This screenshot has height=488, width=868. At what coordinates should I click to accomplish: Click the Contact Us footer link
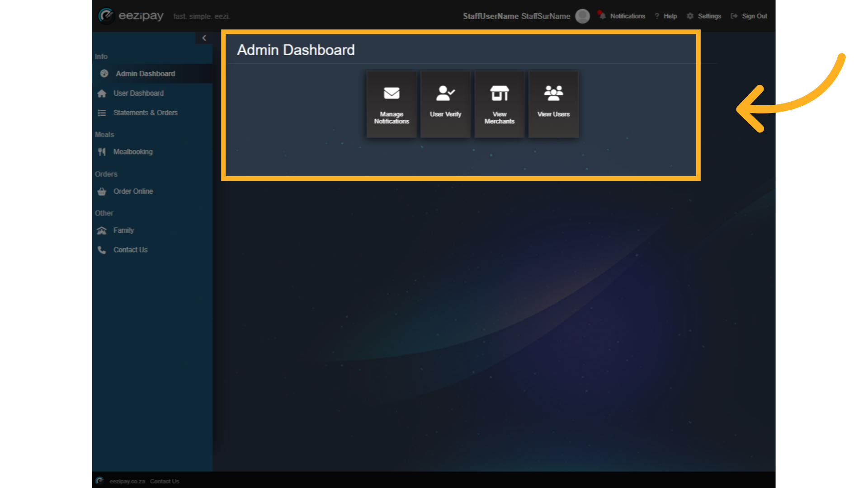[165, 481]
